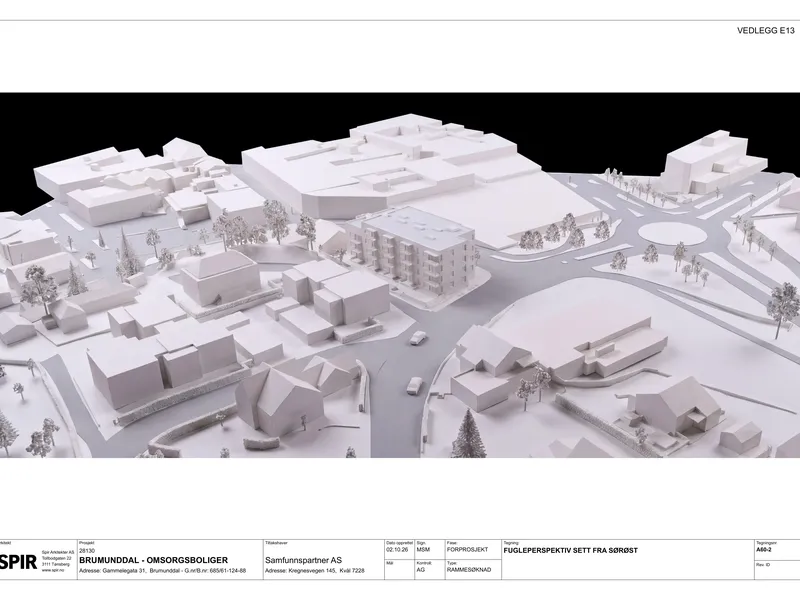Click the 'www.spir.no' web address
Viewport: 800px width, 600px height.
tap(51, 569)
